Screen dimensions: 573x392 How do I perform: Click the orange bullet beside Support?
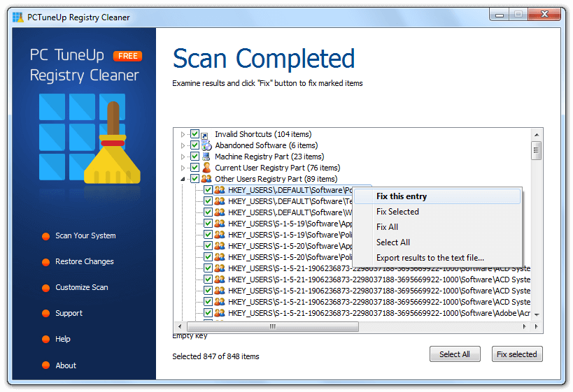45,314
